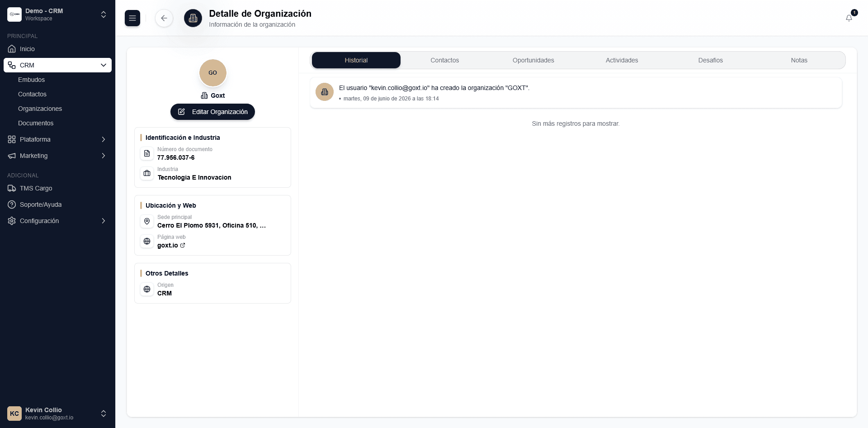Click the document number 77.956.037-6
Image resolution: width=868 pixels, height=428 pixels.
176,157
